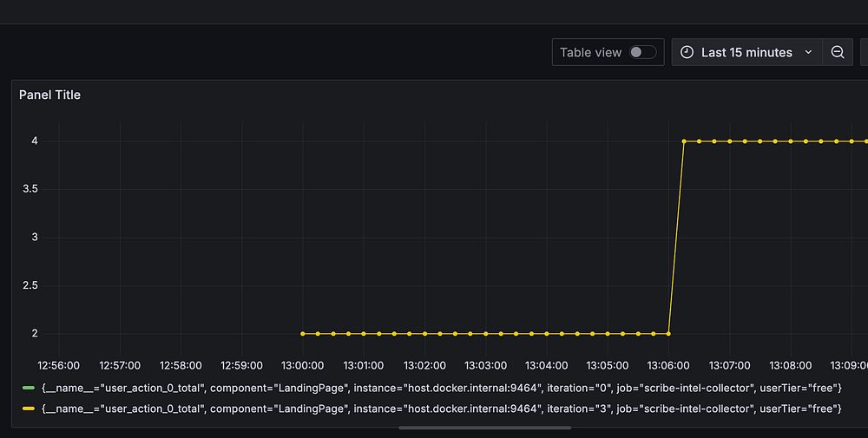This screenshot has height=438, width=868.
Task: Click the Table view text label
Action: [x=590, y=52]
